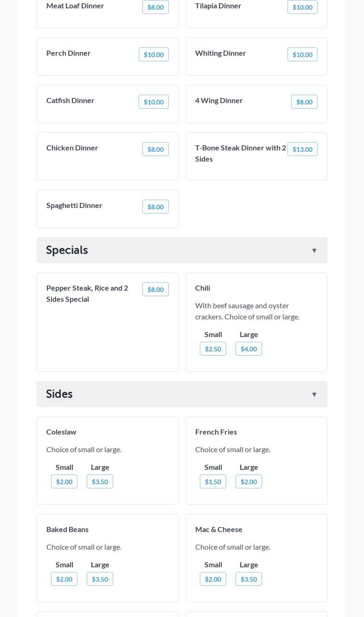Select the Catfish Dinner $10.00 price
The width and height of the screenshot is (364, 617).
153,102
